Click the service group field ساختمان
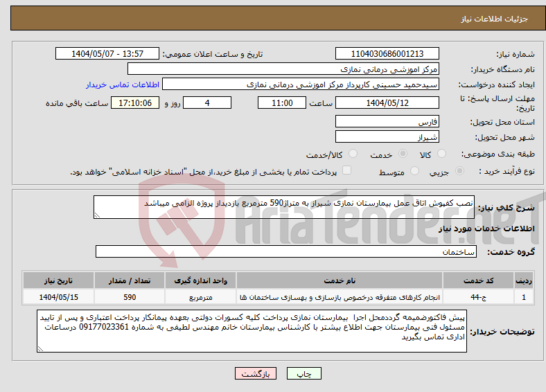This screenshot has height=392, width=546. 286,251
